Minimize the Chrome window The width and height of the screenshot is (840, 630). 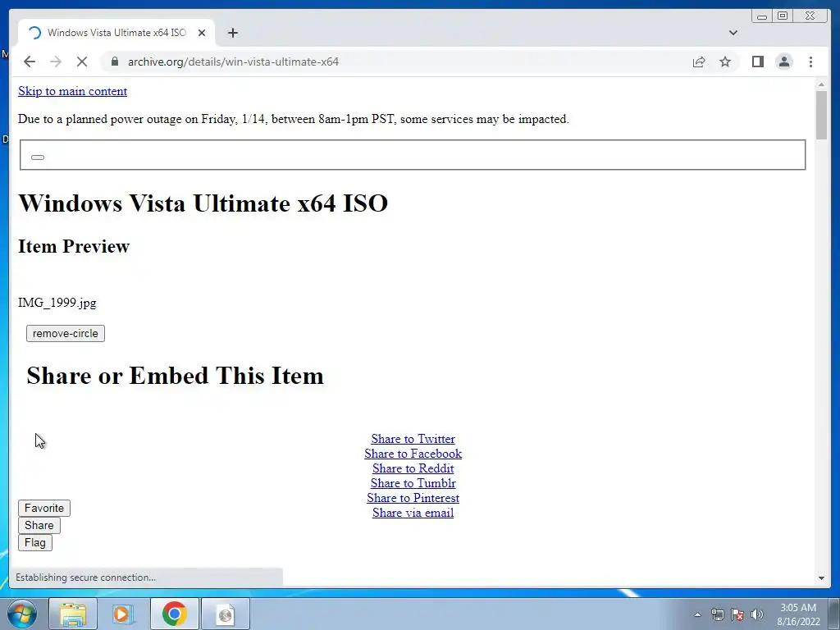click(x=762, y=16)
